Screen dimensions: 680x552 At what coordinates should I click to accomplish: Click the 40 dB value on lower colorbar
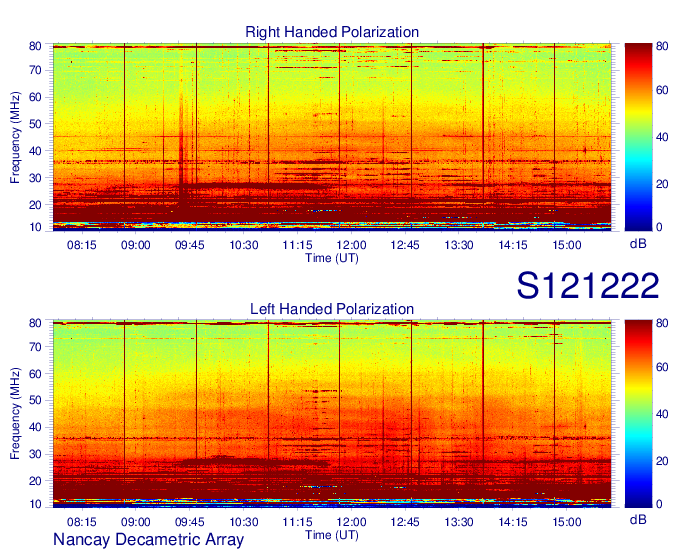pyautogui.click(x=662, y=414)
